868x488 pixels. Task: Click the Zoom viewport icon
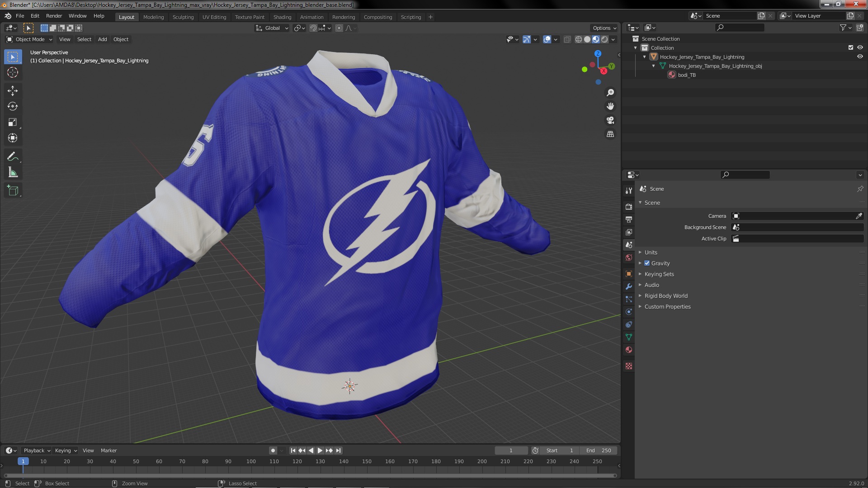click(x=610, y=93)
